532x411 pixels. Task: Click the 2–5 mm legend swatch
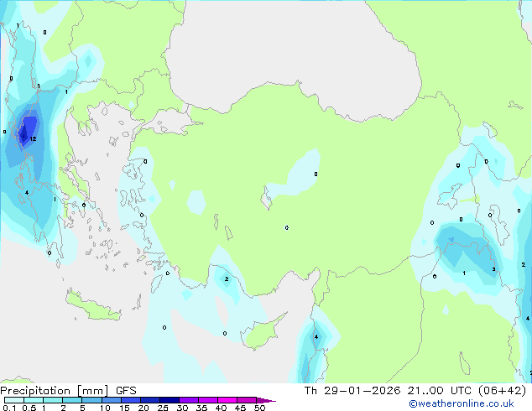[72, 400]
